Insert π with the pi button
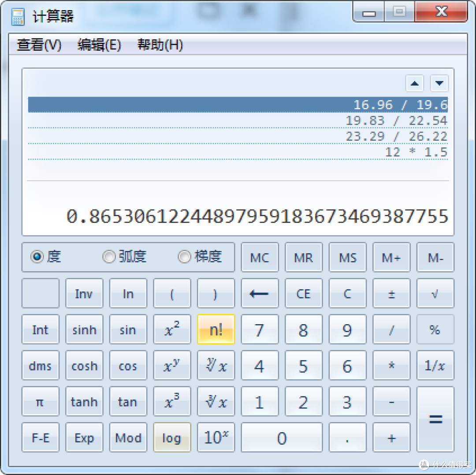The width and height of the screenshot is (476, 475). (x=41, y=401)
